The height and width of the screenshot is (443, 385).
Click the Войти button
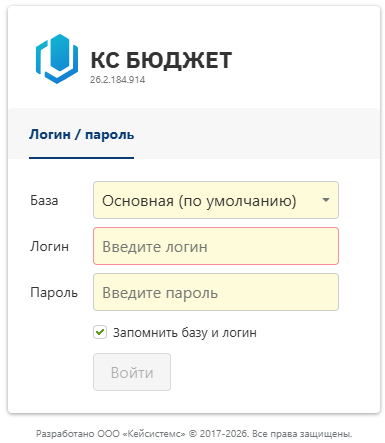132,372
